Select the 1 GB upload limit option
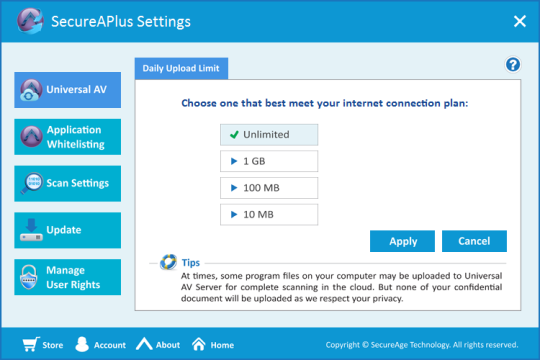The image size is (540, 360). (269, 161)
